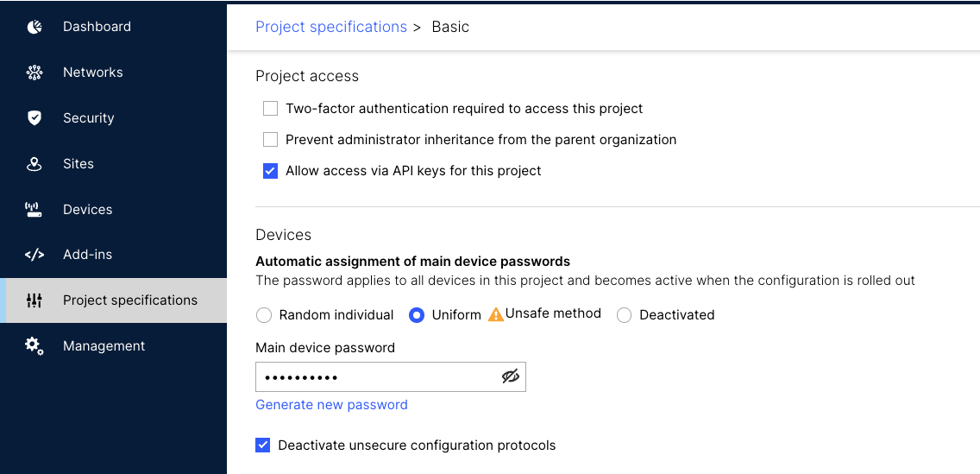
Task: Click the Security shield icon
Action: tap(35, 118)
